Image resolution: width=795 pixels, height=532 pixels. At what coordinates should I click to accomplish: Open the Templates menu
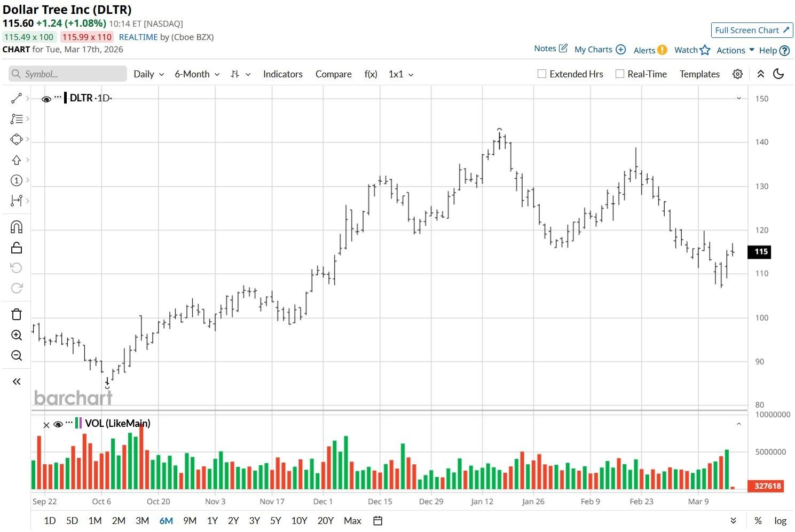pyautogui.click(x=699, y=74)
